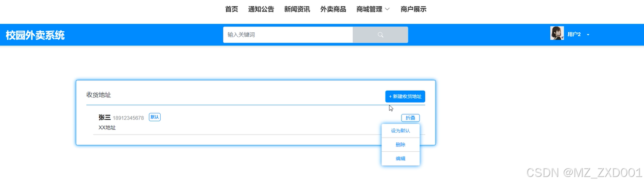This screenshot has height=184, width=644.
Task: Click the 默认 tag on 张三 address
Action: (x=154, y=117)
